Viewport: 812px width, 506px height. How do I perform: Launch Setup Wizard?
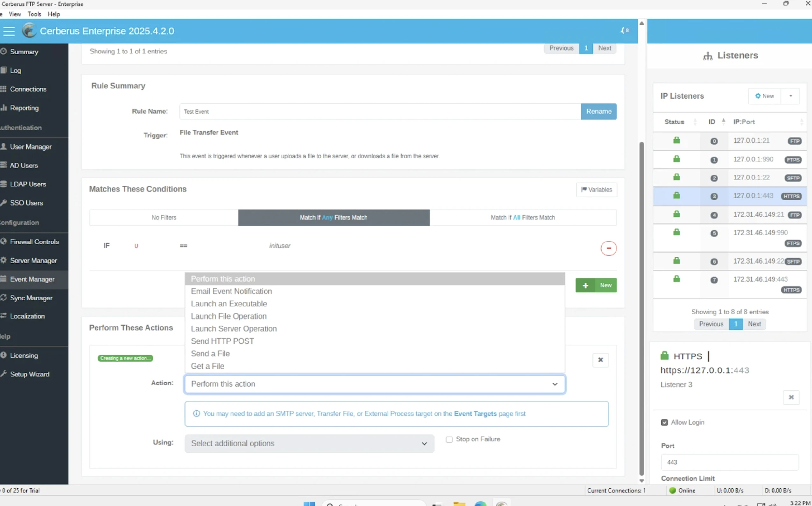coord(30,374)
